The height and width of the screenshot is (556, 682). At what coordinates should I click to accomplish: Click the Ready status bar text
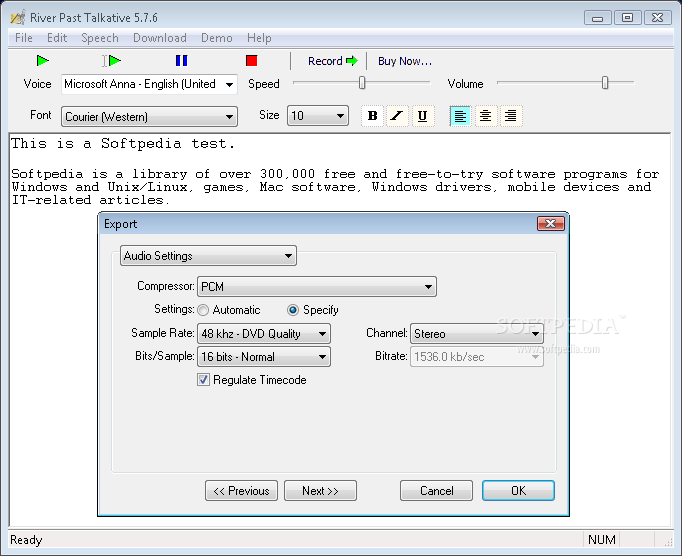coord(26,540)
